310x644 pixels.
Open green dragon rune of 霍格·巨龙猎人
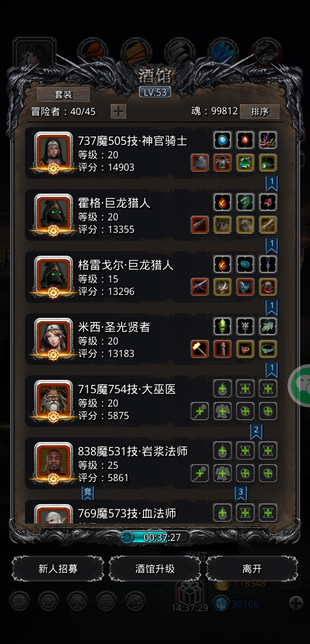(245, 202)
